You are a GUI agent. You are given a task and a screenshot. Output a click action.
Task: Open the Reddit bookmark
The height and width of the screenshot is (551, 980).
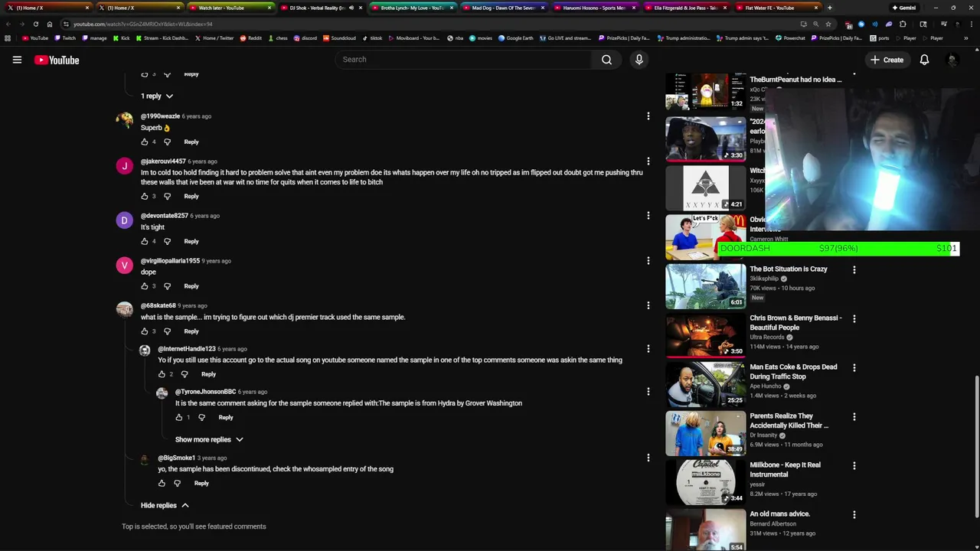251,37
